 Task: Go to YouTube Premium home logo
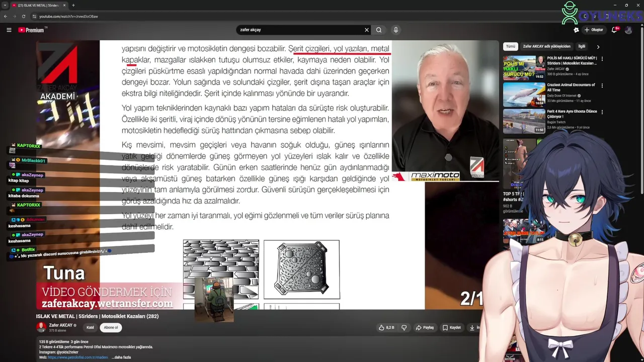[x=31, y=30]
